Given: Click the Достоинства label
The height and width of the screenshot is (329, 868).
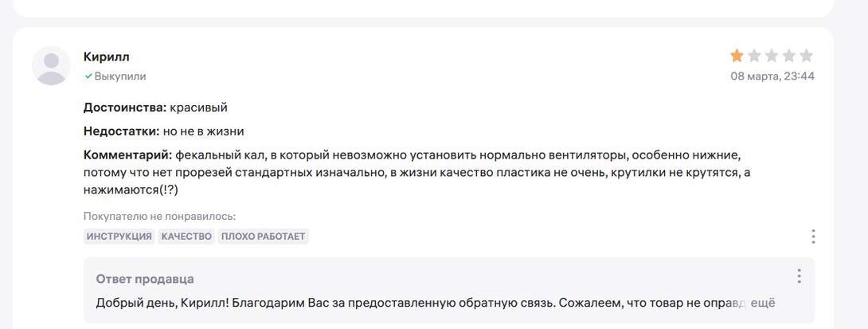Looking at the screenshot, I should point(124,107).
